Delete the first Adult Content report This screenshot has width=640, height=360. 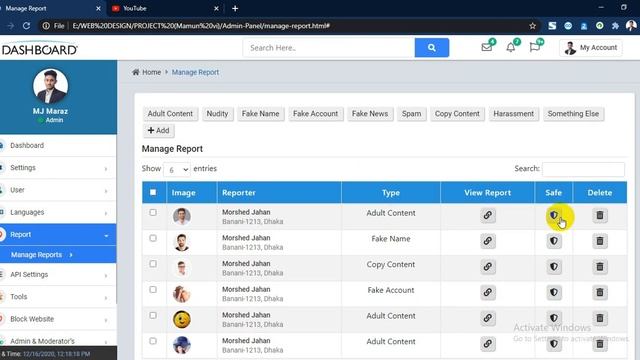point(600,215)
